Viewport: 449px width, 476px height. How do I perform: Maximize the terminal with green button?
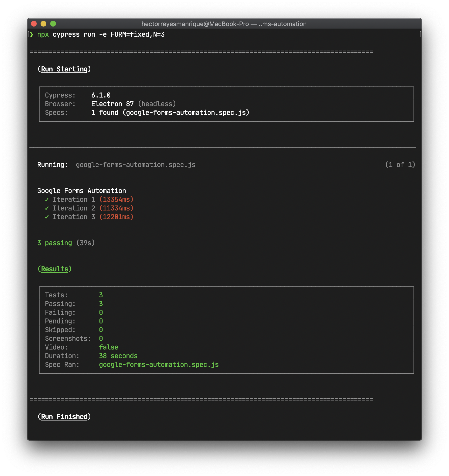point(53,24)
